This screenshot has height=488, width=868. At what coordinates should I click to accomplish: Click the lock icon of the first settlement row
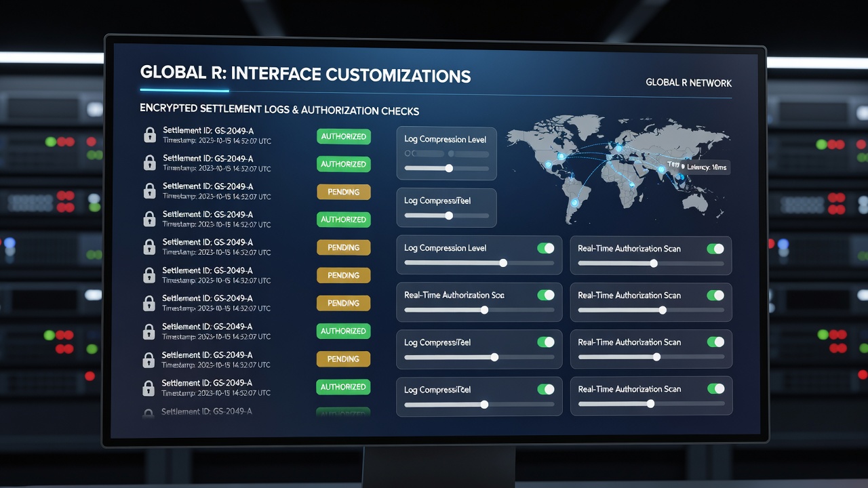pyautogui.click(x=149, y=134)
